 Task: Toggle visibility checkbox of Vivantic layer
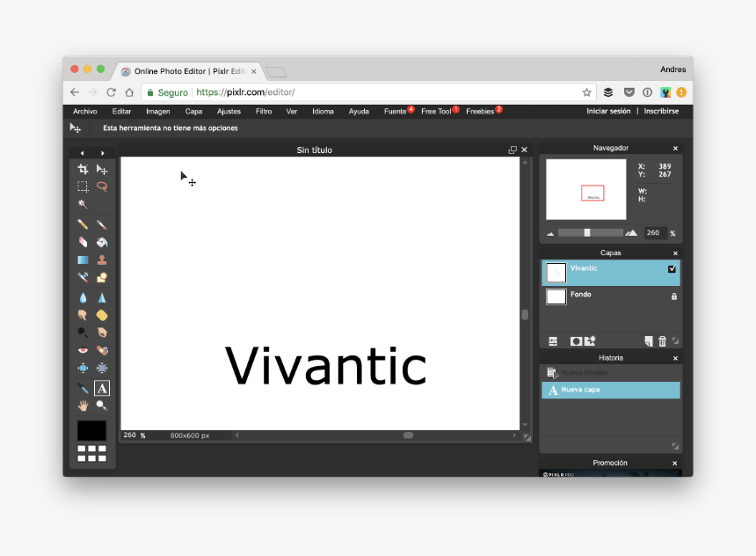pyautogui.click(x=672, y=269)
